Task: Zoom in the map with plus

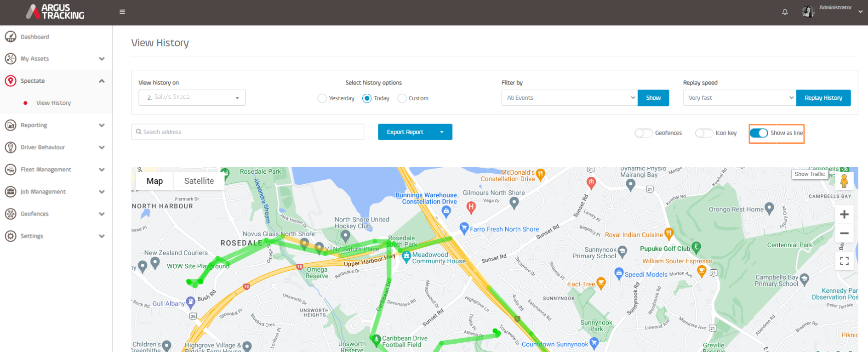Action: pyautogui.click(x=844, y=214)
